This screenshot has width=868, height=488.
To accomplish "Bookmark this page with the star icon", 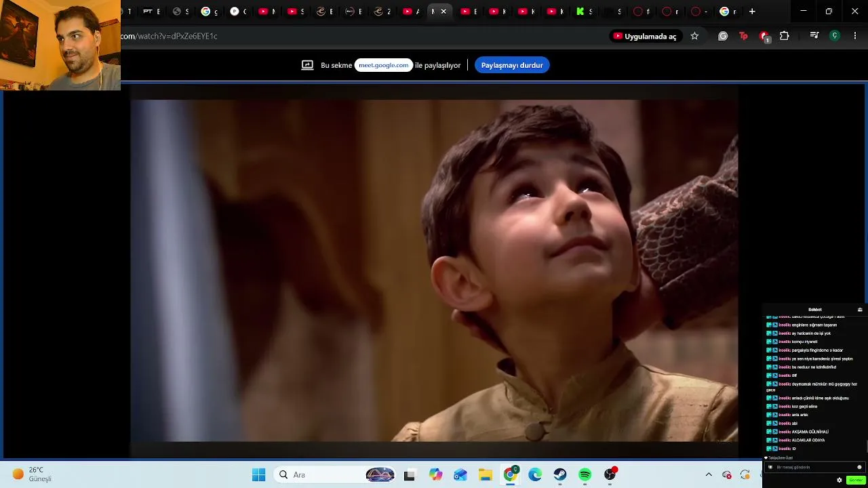I will pyautogui.click(x=694, y=36).
